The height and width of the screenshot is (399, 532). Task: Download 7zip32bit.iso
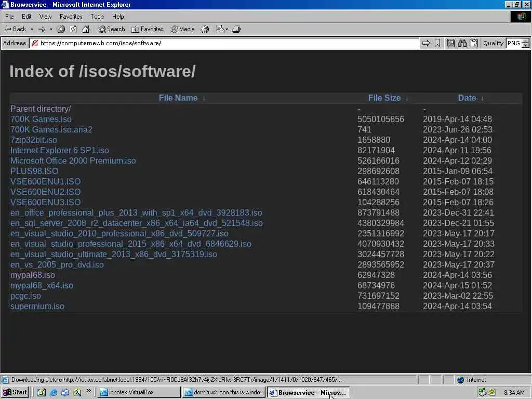pyautogui.click(x=34, y=140)
